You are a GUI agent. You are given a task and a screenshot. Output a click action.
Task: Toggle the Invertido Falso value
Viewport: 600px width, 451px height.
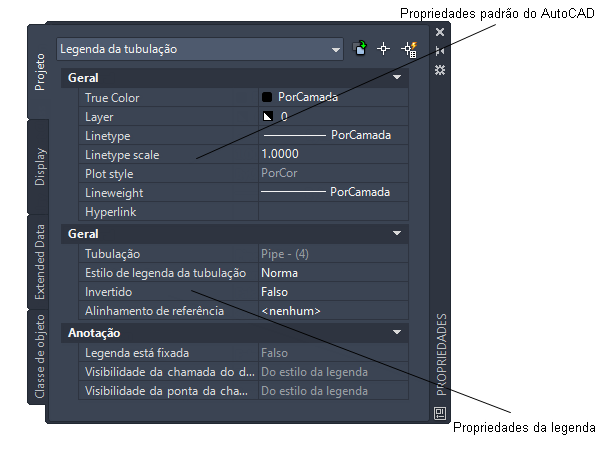[333, 292]
